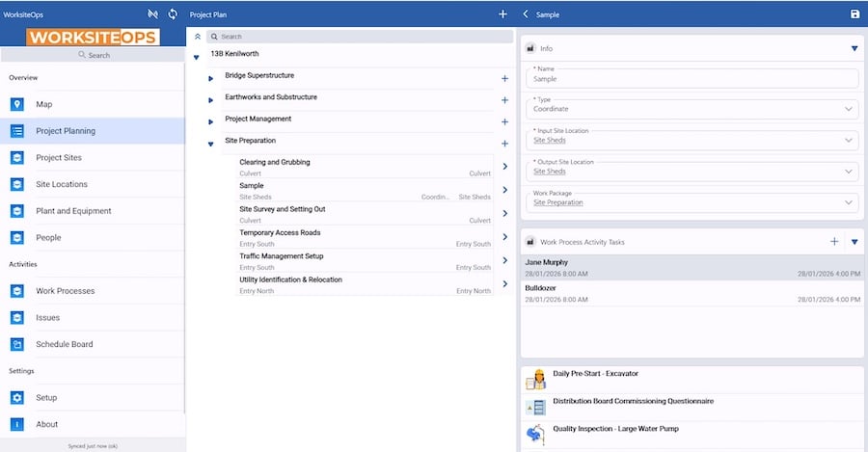Click Quality Inspection - Large Water Pump text
868x452 pixels.
click(x=615, y=429)
